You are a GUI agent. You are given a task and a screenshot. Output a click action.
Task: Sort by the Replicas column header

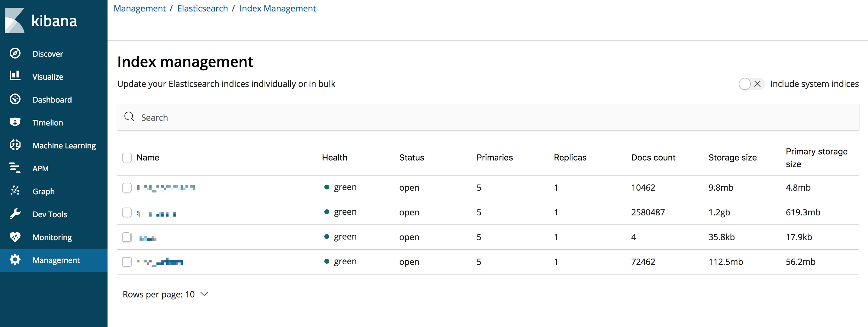(570, 157)
